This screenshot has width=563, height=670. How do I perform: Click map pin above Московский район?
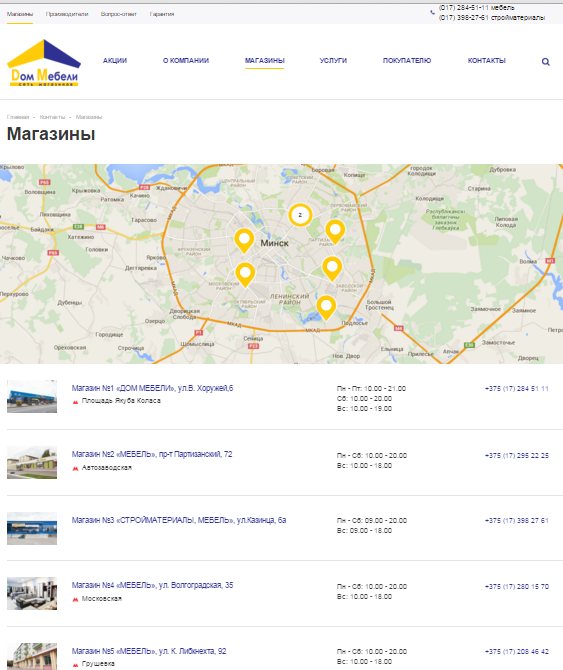tap(245, 275)
